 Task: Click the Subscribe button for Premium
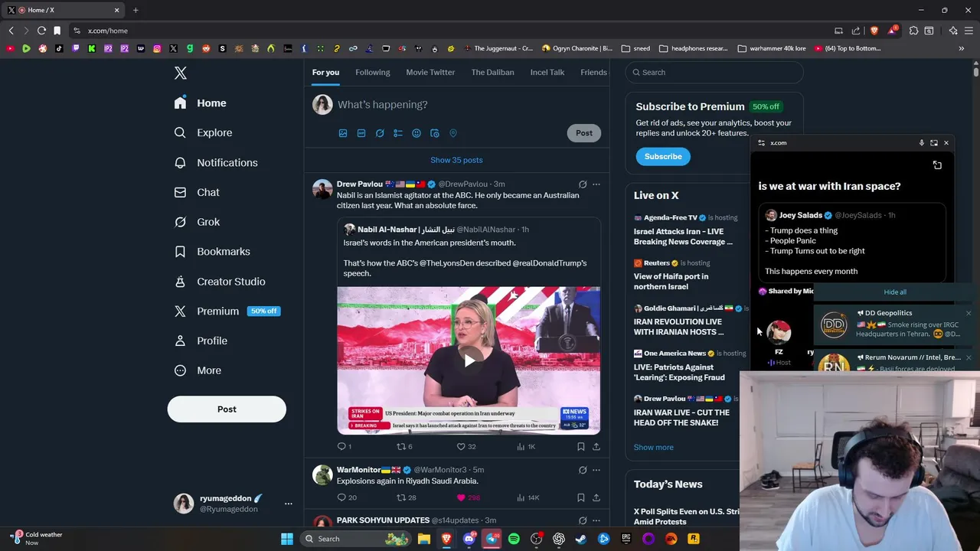tap(663, 156)
